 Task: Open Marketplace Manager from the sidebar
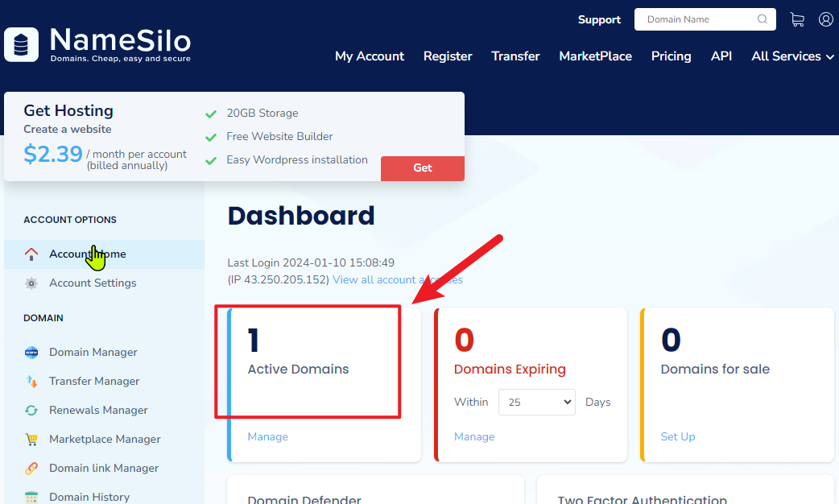click(105, 440)
